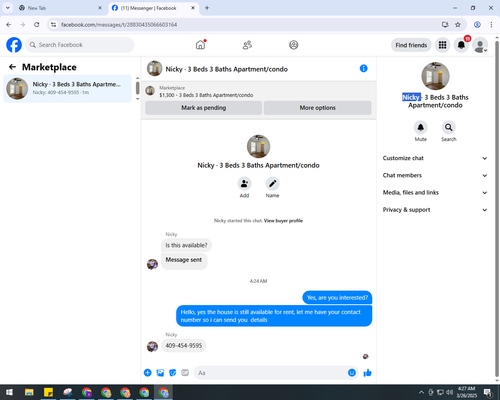This screenshot has width=500, height=400.
Task: Open Sticky Notes from the taskbar
Action: (48, 392)
